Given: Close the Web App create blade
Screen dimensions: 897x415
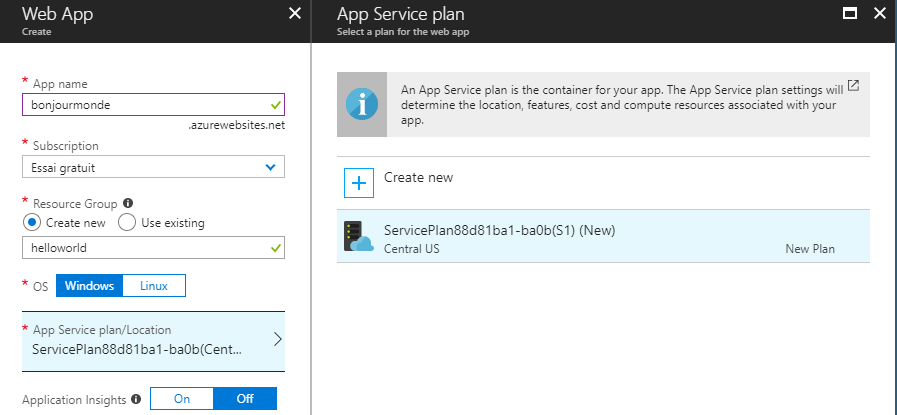Looking at the screenshot, I should 294,13.
